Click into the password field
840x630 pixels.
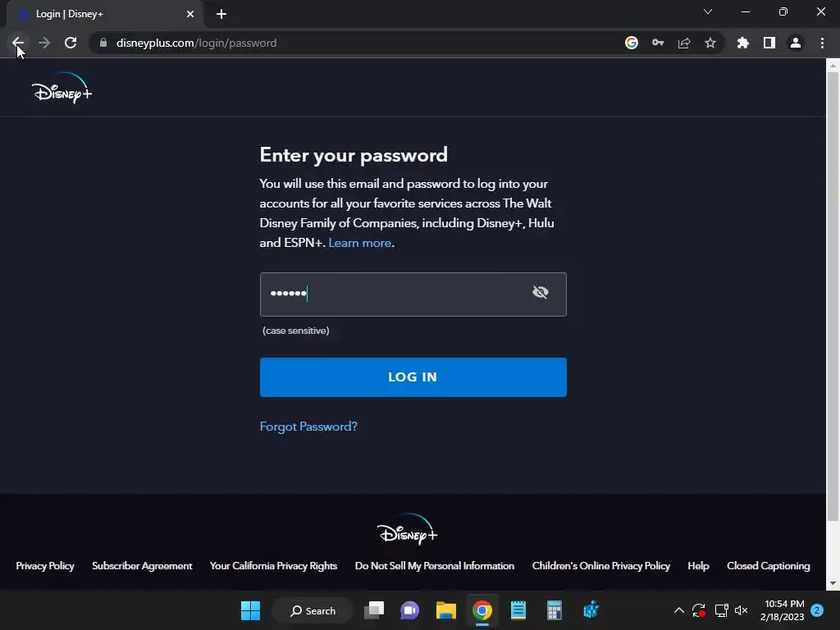(413, 294)
